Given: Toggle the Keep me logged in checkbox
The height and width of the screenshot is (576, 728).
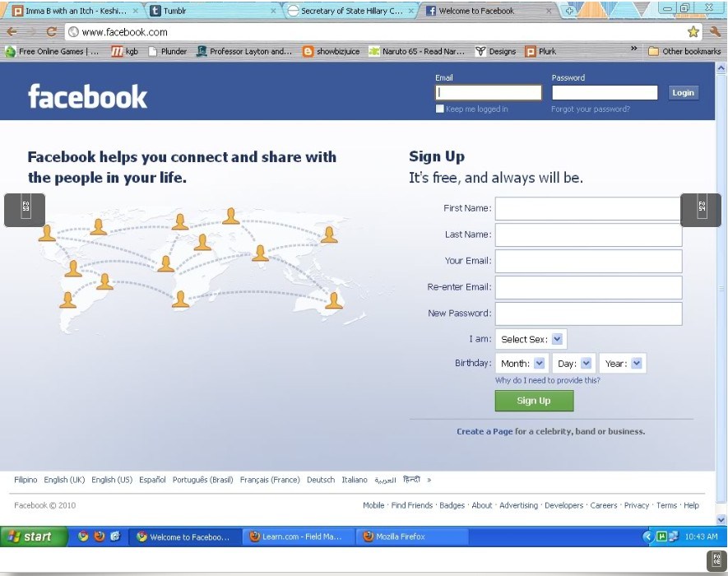Looking at the screenshot, I should pos(439,109).
